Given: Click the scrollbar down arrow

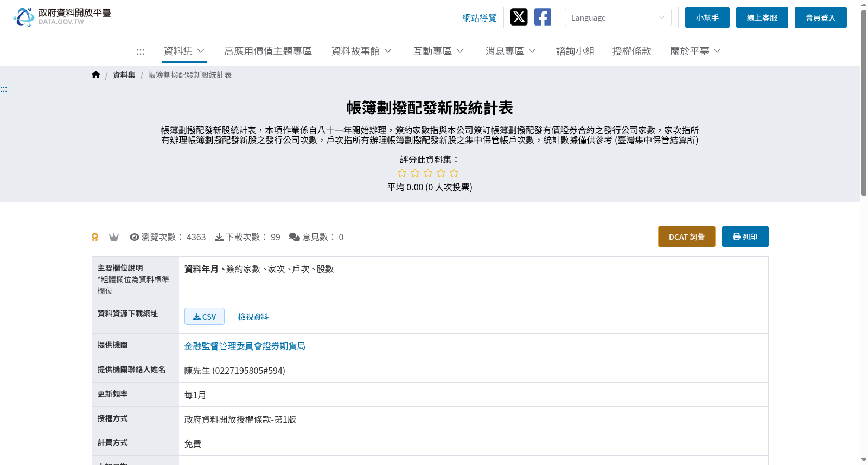Looking at the screenshot, I should (864, 460).
